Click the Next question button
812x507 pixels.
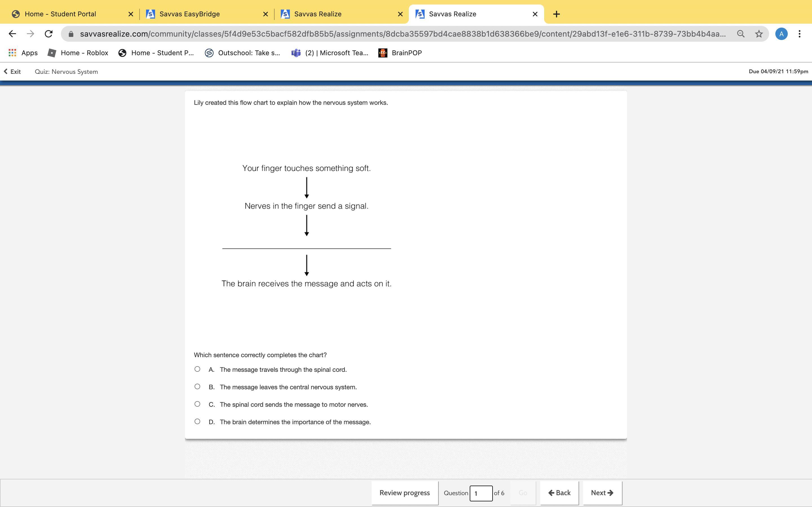[602, 493]
